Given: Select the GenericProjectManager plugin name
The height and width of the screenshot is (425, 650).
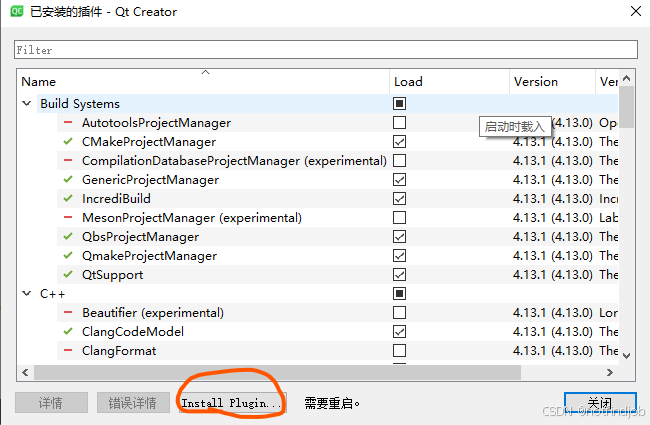Looking at the screenshot, I should tap(150, 180).
